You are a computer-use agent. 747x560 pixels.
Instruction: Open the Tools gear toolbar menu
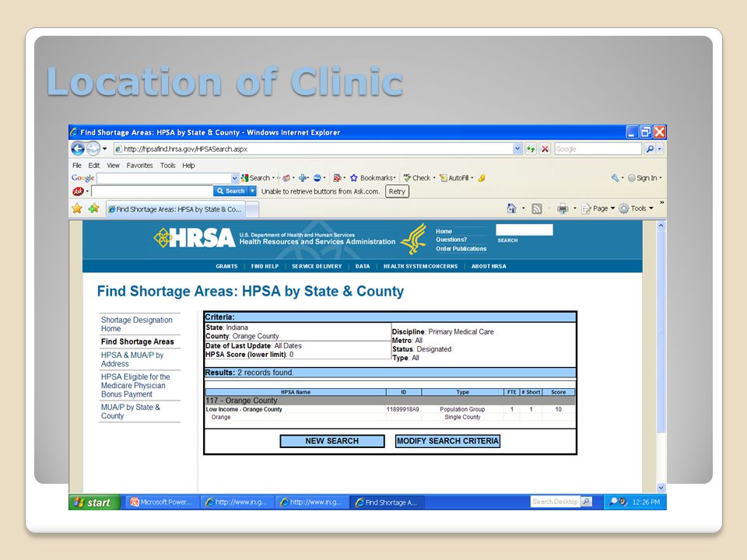pyautogui.click(x=636, y=208)
